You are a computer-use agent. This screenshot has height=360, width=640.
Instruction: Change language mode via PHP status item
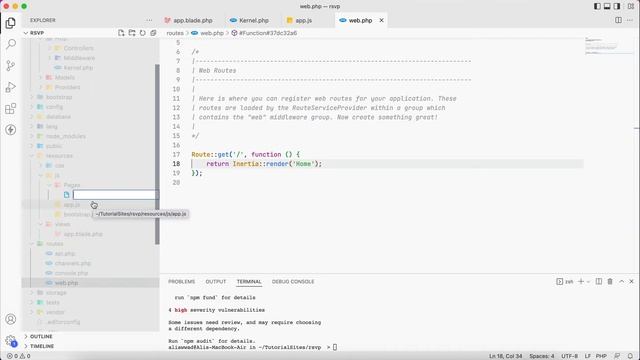(x=601, y=356)
